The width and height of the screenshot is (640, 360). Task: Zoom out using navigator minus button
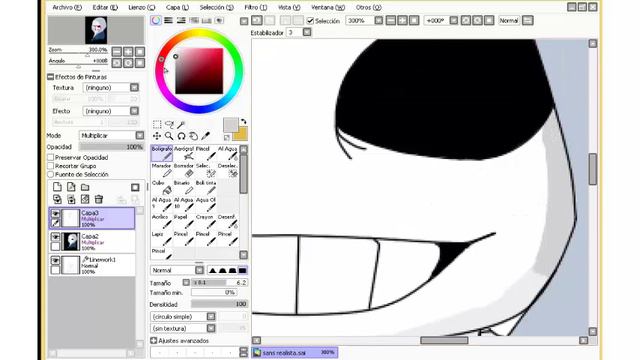coord(117,51)
